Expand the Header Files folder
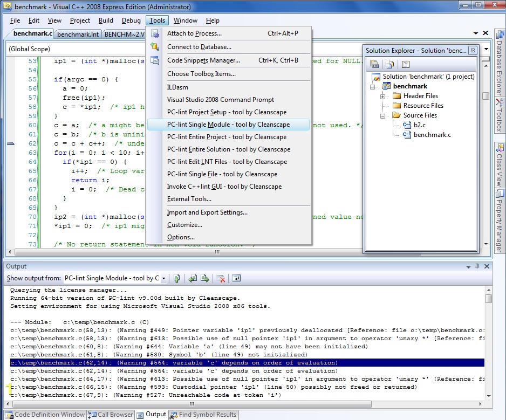506x420 pixels. 382,96
